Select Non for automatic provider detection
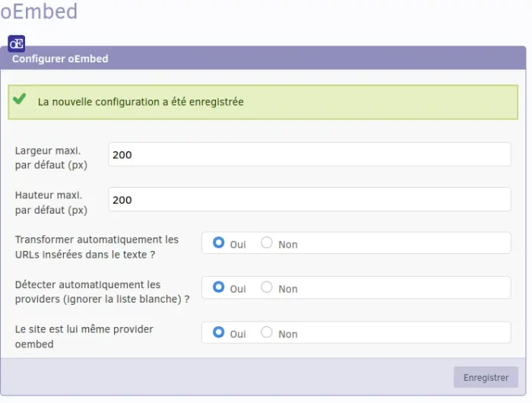Image resolution: width=532 pixels, height=403 pixels. (267, 287)
